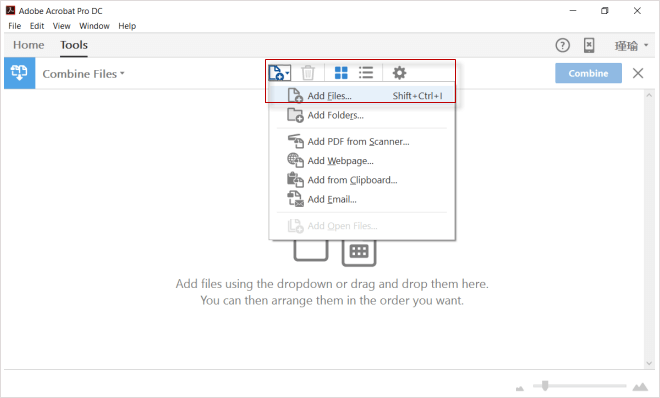
Task: Open the Options gear icon
Action: (399, 73)
